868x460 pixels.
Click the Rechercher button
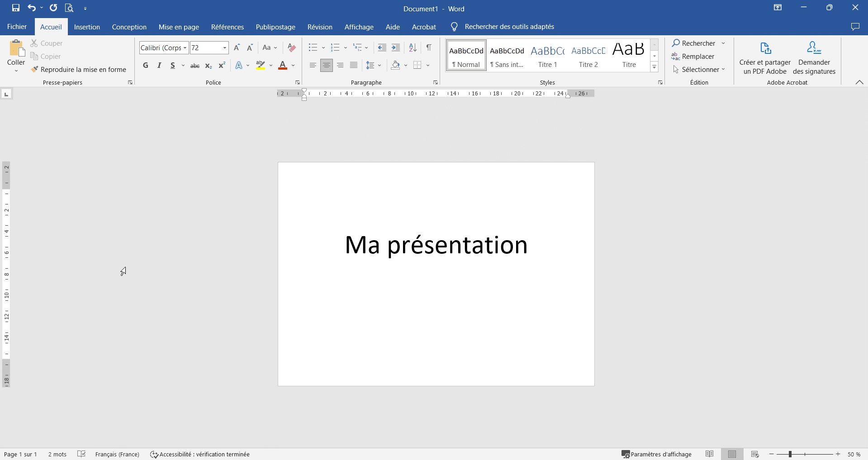pyautogui.click(x=694, y=43)
